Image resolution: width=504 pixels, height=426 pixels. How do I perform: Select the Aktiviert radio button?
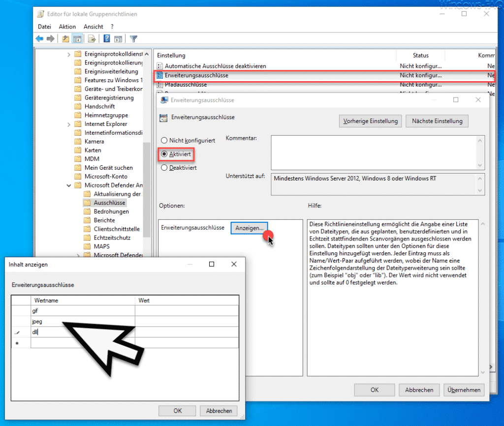[x=164, y=154]
